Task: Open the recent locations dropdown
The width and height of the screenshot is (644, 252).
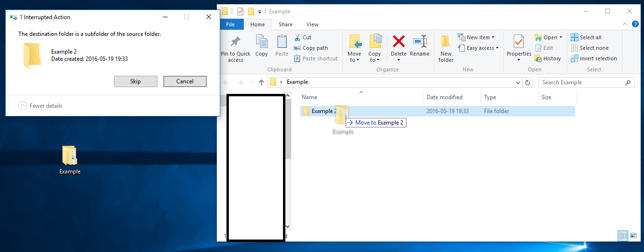Action: pos(252,82)
